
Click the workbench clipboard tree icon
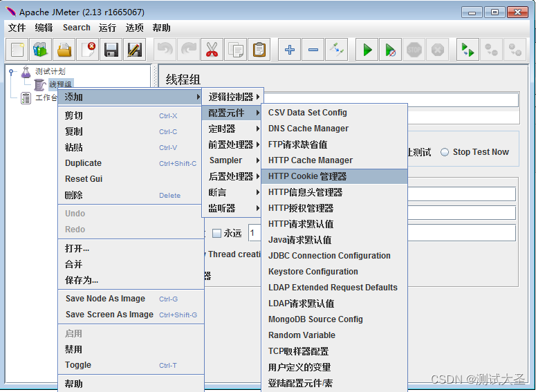[26, 97]
